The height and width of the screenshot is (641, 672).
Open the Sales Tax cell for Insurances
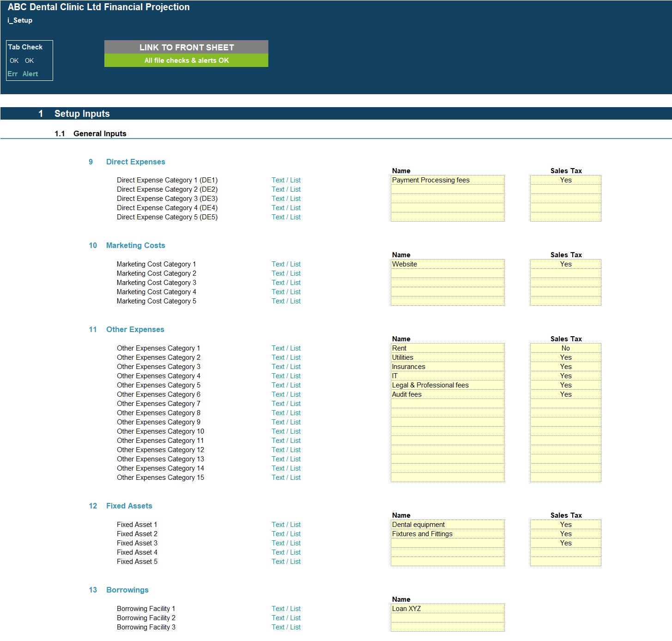tap(566, 367)
